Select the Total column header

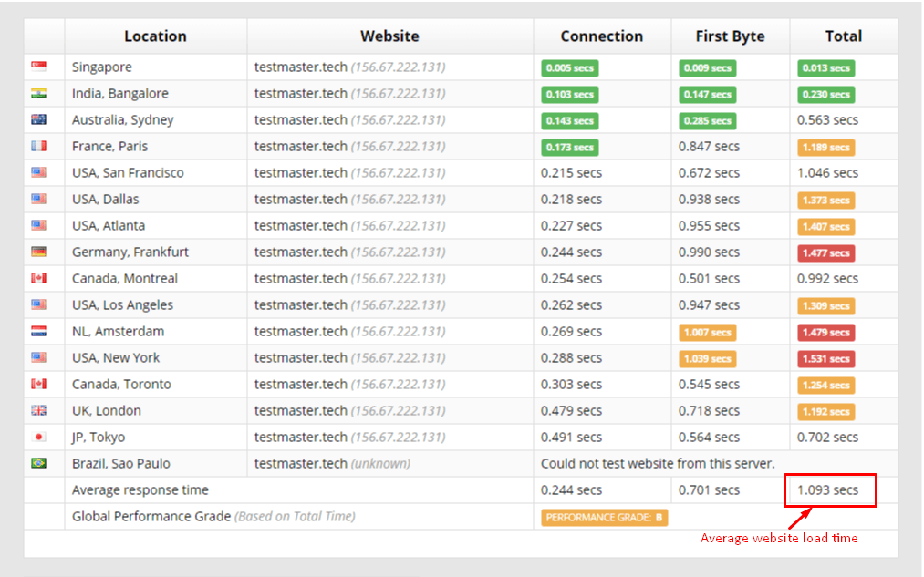pos(843,36)
